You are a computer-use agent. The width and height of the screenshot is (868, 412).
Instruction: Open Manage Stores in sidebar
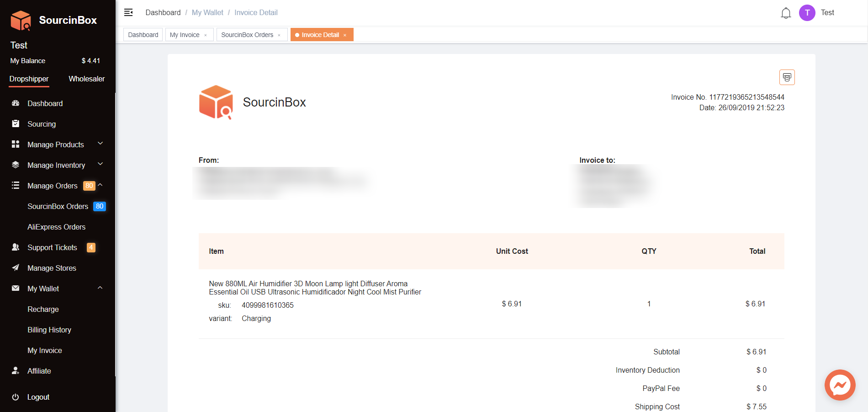pos(52,268)
